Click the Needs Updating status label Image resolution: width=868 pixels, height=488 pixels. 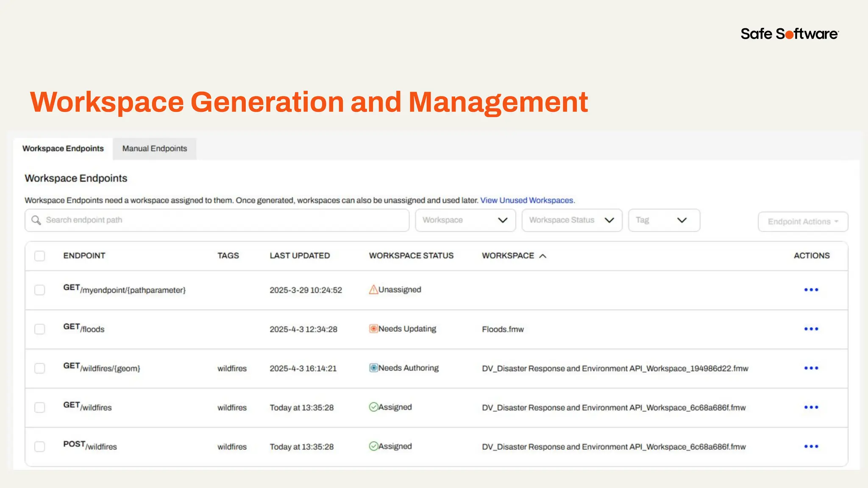(x=407, y=329)
